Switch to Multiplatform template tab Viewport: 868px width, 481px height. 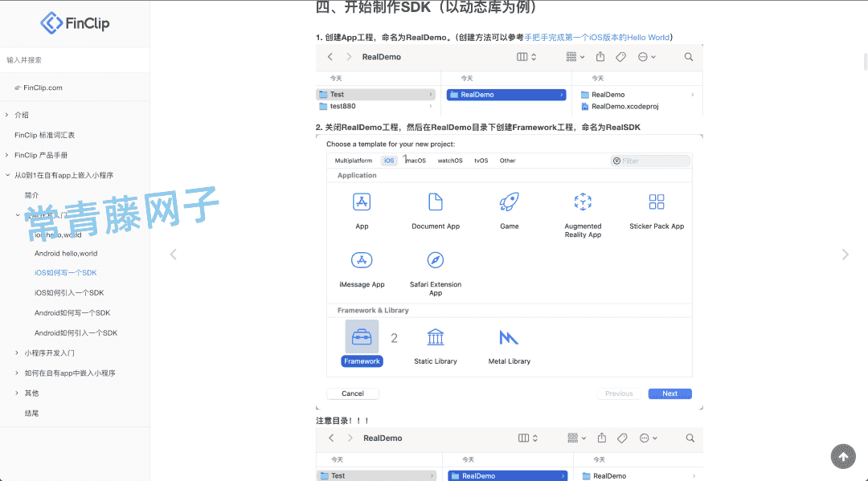pos(353,161)
